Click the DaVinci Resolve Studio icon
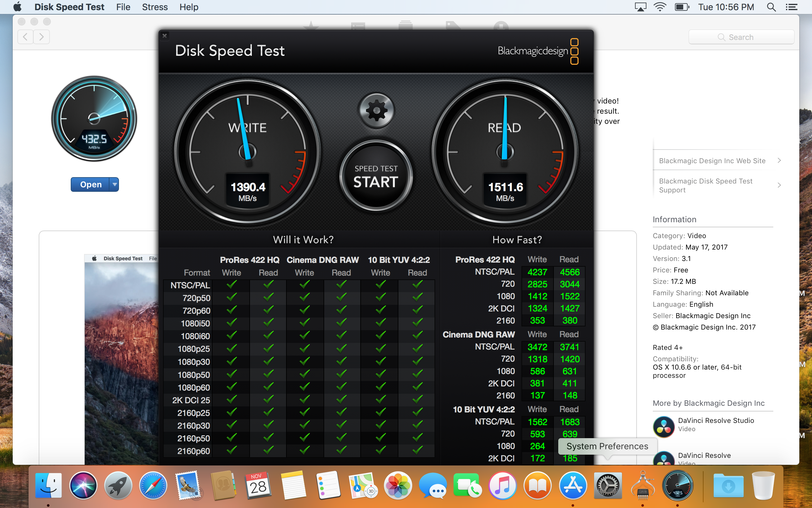Image resolution: width=812 pixels, height=508 pixels. (663, 427)
